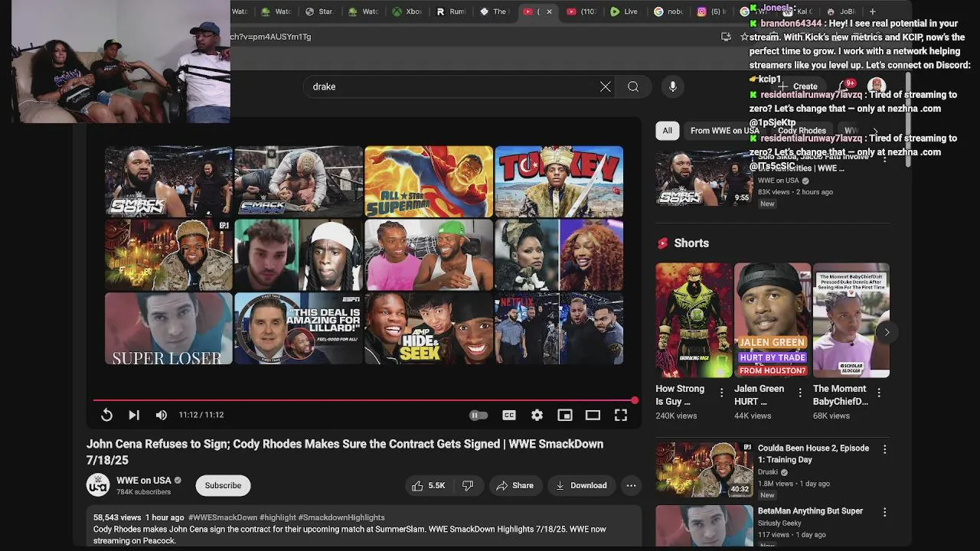Screen dimensions: 980x551
Task: Open options for 'BetaMan Anything But Super' video
Action: [x=884, y=513]
